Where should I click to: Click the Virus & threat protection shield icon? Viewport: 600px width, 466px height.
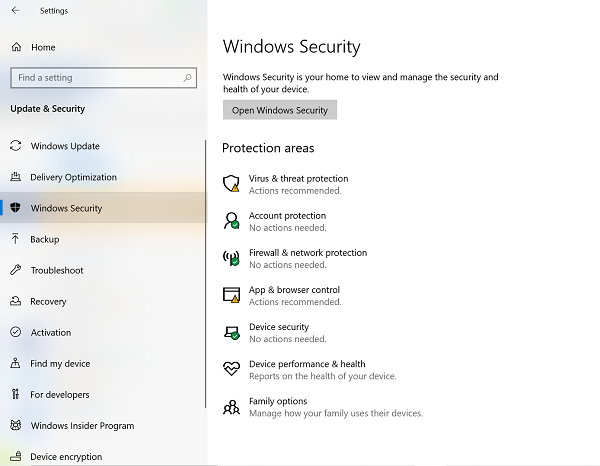[231, 184]
